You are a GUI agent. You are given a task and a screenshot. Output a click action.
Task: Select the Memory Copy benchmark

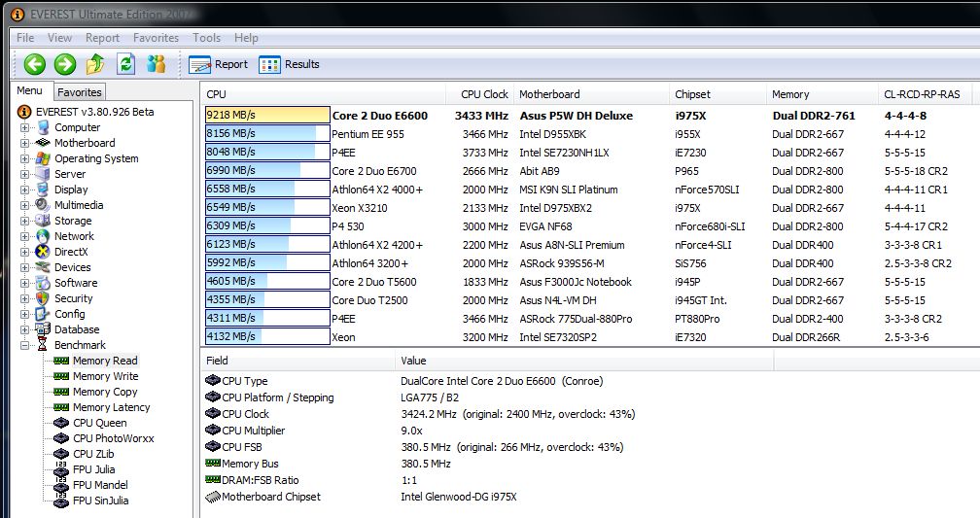105,392
